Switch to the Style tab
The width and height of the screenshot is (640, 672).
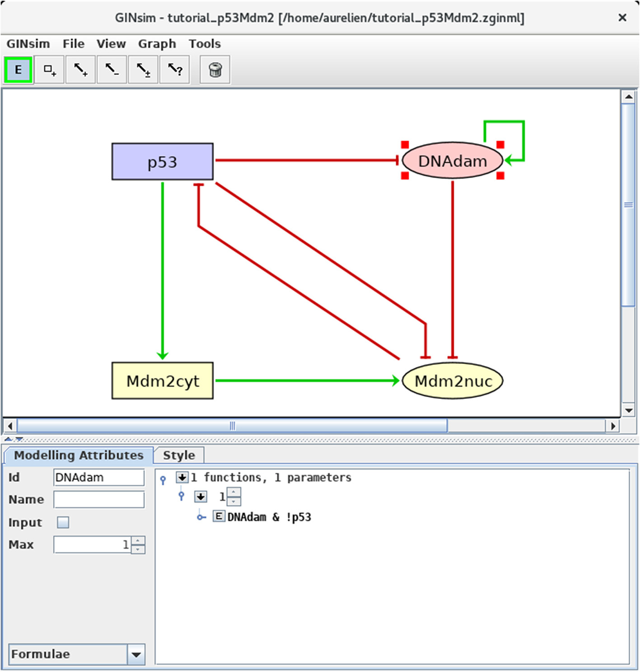(x=179, y=455)
